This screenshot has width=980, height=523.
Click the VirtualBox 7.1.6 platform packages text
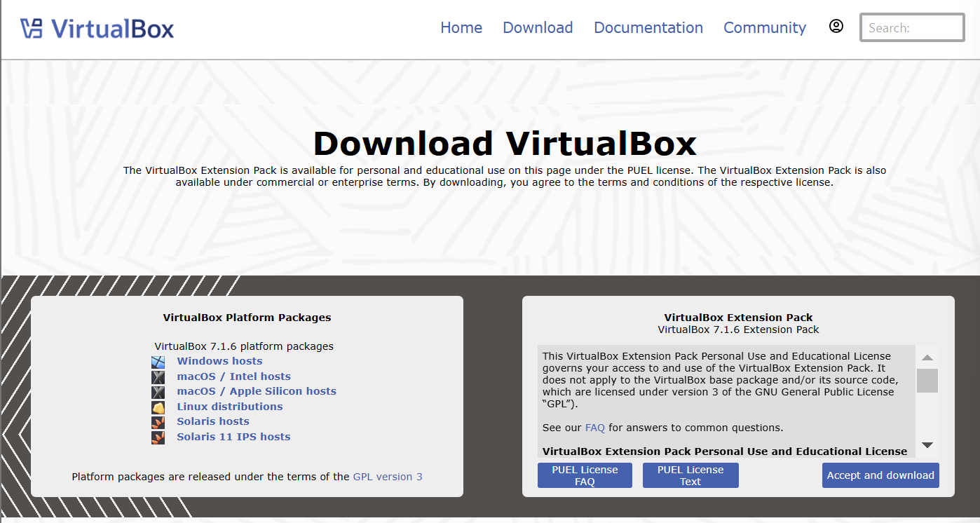244,346
